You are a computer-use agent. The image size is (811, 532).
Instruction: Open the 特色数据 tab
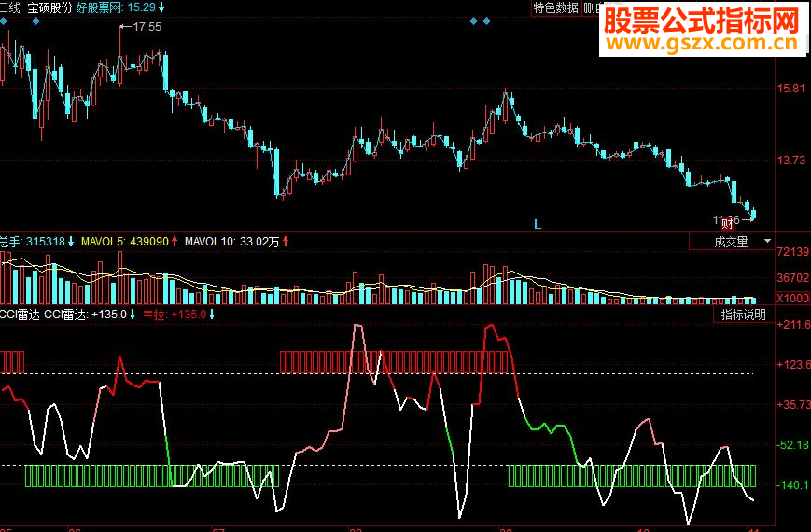click(x=556, y=7)
